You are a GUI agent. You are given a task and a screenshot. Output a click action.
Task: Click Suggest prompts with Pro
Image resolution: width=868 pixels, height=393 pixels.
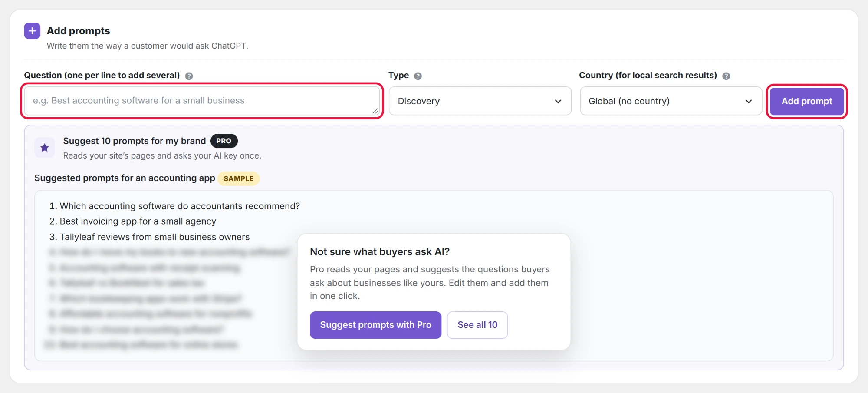[x=375, y=325]
